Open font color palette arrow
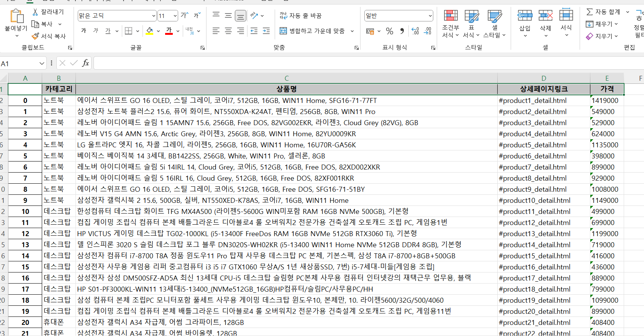The width and height of the screenshot is (644, 336). point(178,31)
